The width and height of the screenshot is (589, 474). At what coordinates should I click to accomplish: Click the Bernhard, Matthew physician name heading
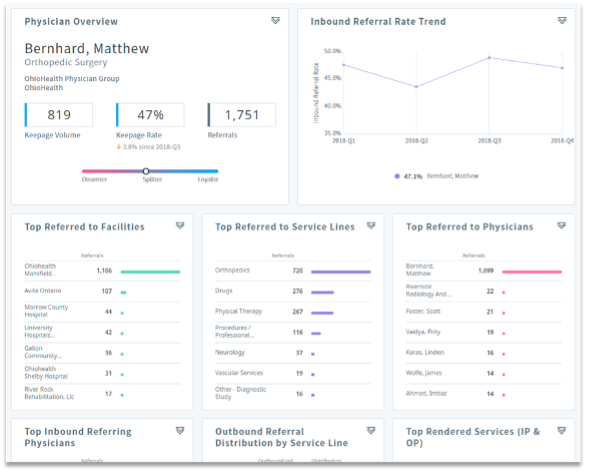87,48
